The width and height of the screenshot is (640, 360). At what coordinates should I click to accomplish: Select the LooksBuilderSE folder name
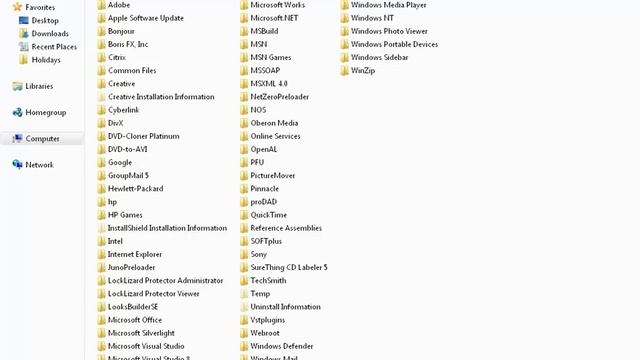(x=133, y=307)
